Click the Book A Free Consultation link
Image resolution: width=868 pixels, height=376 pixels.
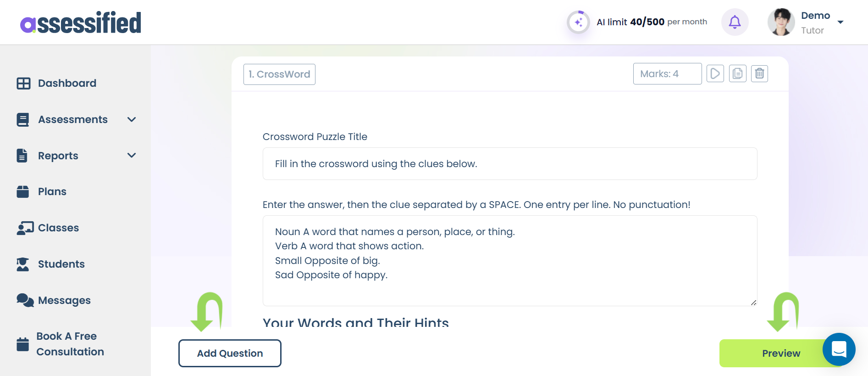[x=70, y=344]
